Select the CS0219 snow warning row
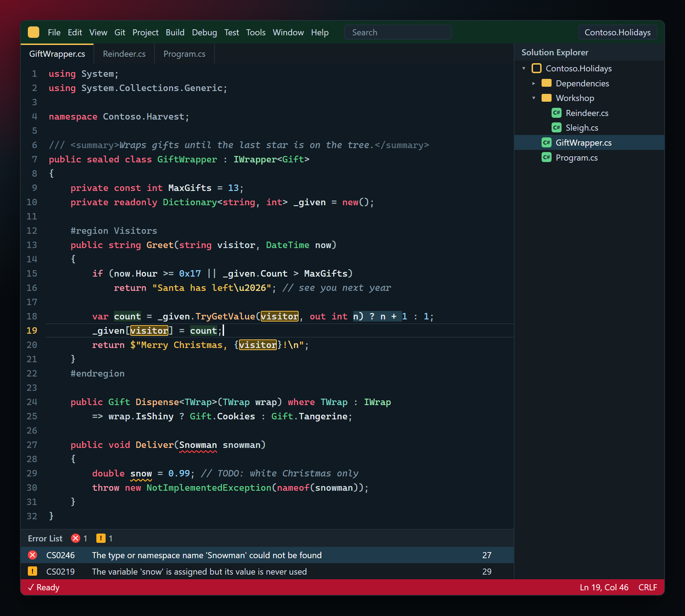 click(267, 571)
